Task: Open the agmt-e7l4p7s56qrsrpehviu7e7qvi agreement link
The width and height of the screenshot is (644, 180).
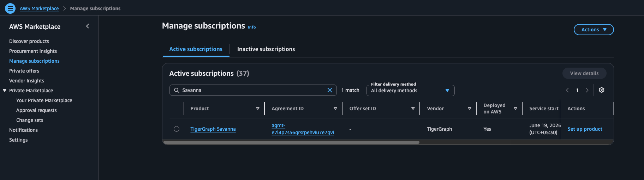Action: 303,129
